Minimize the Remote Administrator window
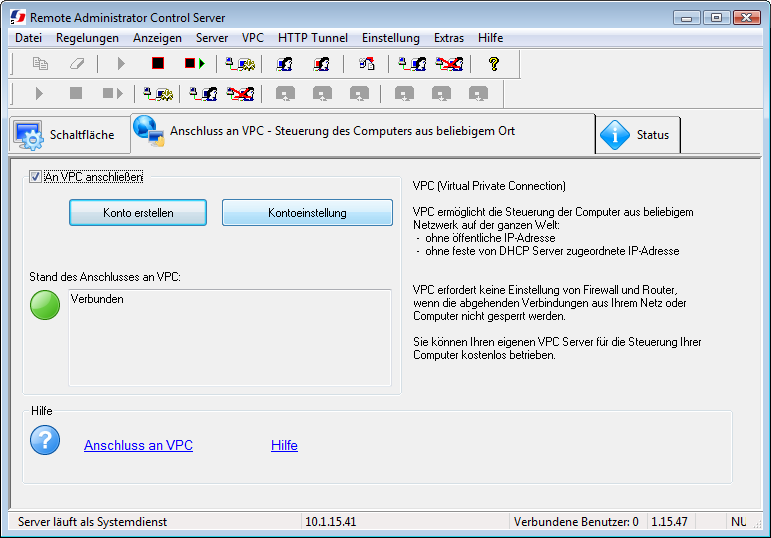771x538 pixels. coord(687,18)
